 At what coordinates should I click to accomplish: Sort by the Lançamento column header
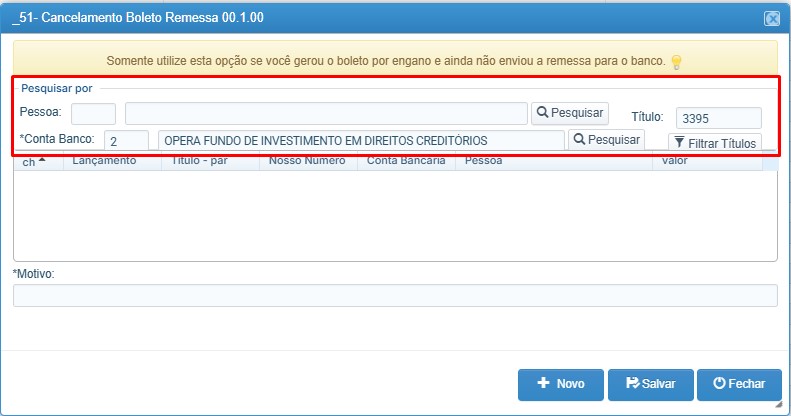point(112,162)
